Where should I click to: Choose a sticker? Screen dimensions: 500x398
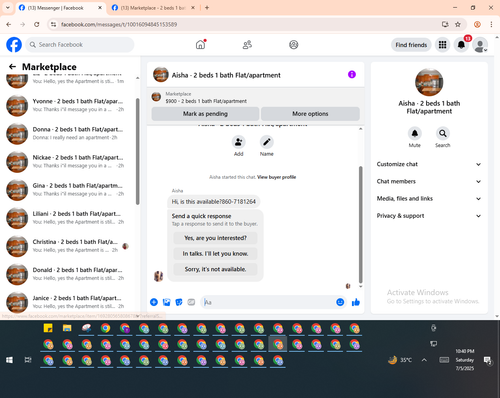179,302
